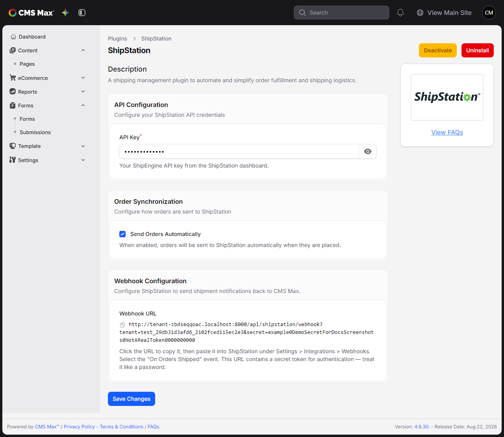Image resolution: width=504 pixels, height=437 pixels.
Task: Open the CM user avatar menu
Action: coord(489,13)
